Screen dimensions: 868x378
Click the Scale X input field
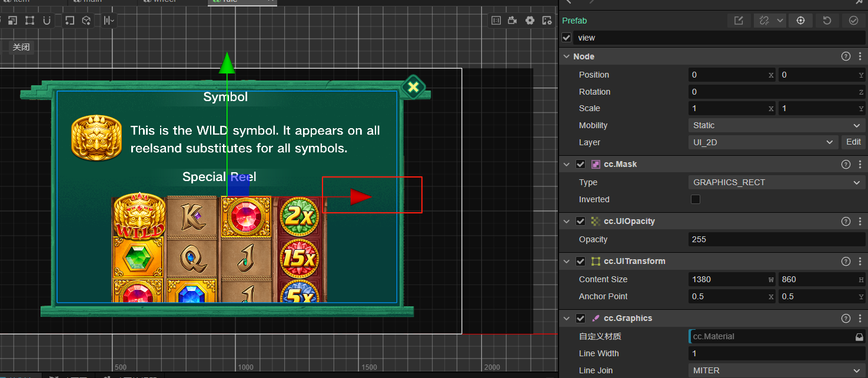coord(732,108)
